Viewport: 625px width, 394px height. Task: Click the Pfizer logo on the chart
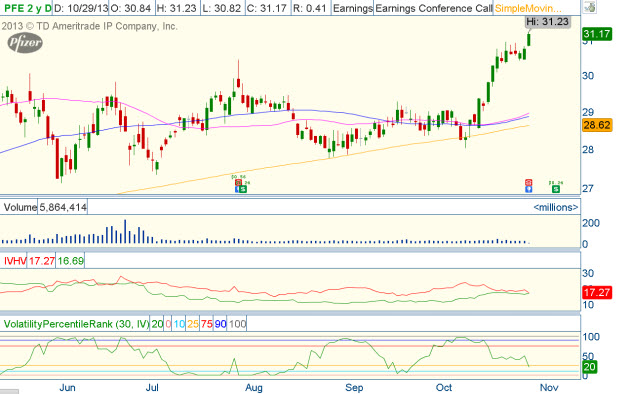[x=25, y=43]
